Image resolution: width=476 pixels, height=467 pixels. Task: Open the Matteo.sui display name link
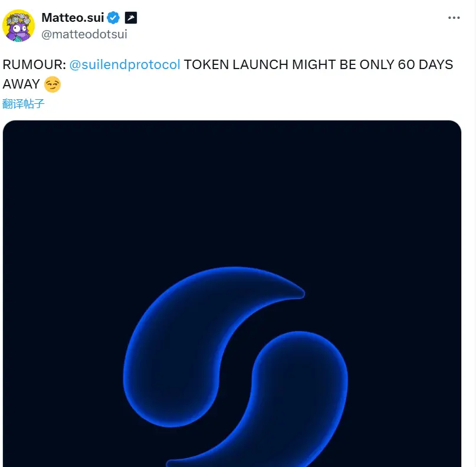[x=73, y=18]
